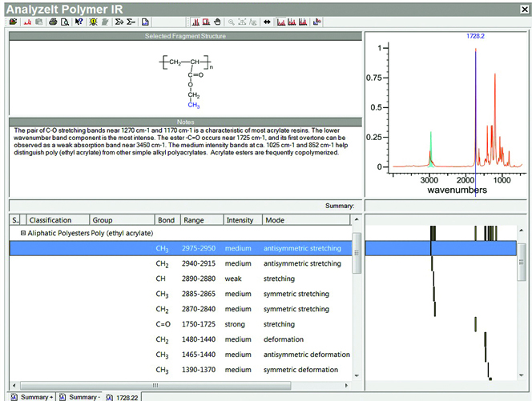The width and height of the screenshot is (532, 401).
Task: Click the magnifier zoom toolbar icon
Action: point(232,22)
